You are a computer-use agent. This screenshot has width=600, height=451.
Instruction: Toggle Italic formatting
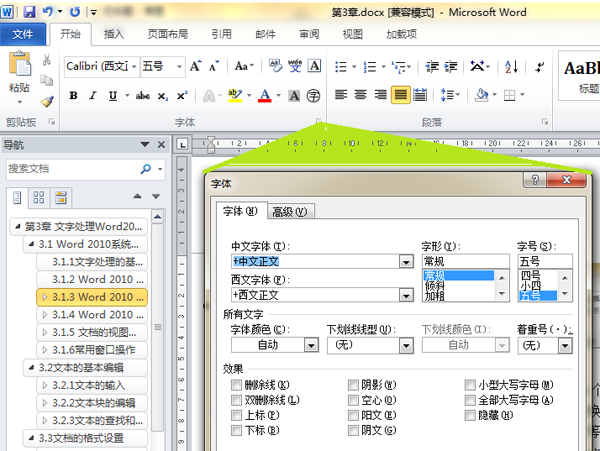(x=93, y=96)
